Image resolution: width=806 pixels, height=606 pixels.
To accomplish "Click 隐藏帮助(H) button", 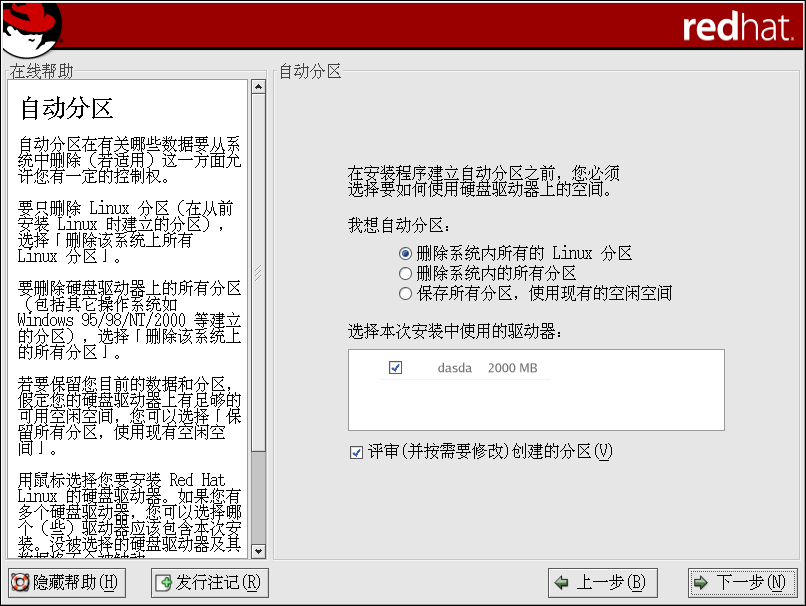I will point(67,582).
